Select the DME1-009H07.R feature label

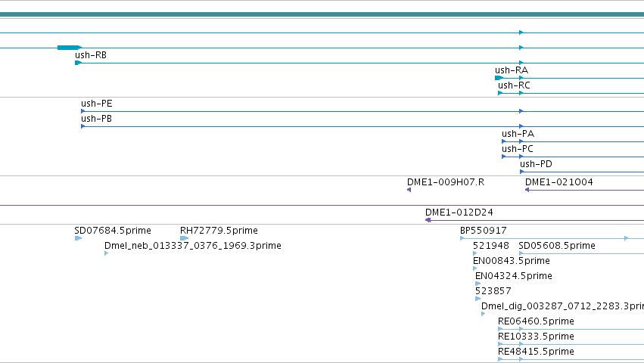coord(446,182)
